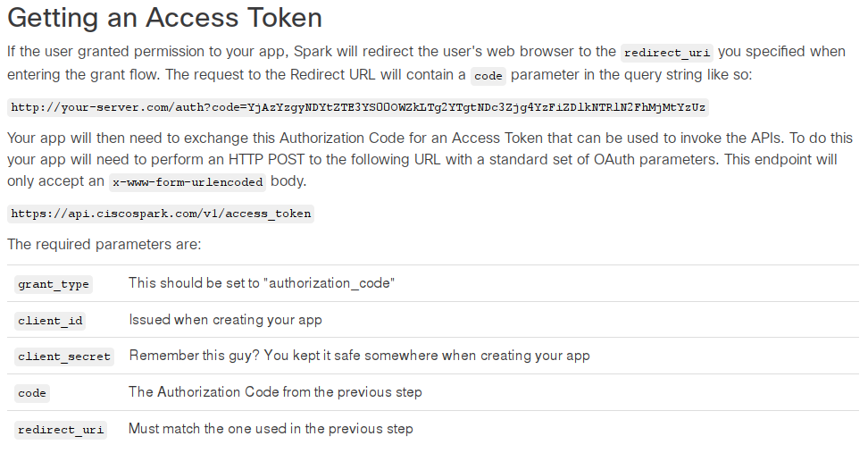The image size is (868, 453).
Task: Click the "Remember this guy?" description
Action: (359, 356)
